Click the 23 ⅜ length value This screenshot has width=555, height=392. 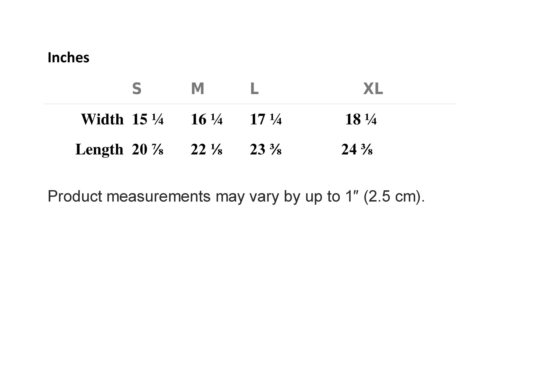pos(266,149)
